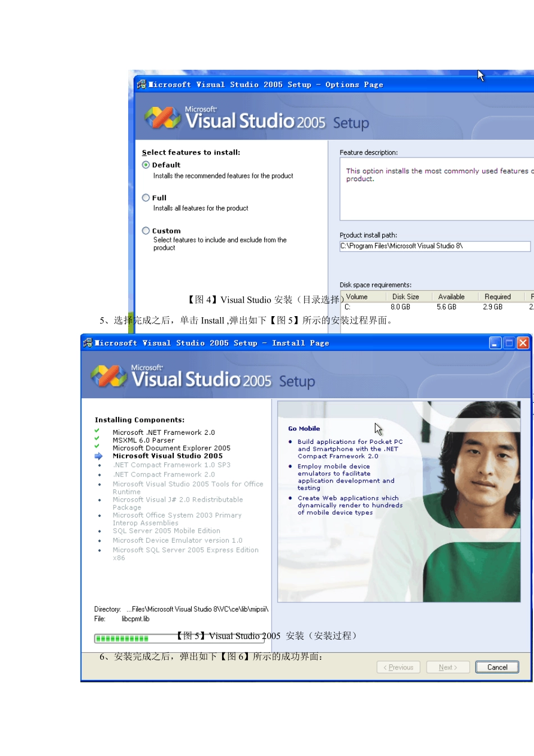Click the Install Page title bar setup icon
The image size is (534, 756).
(88, 343)
